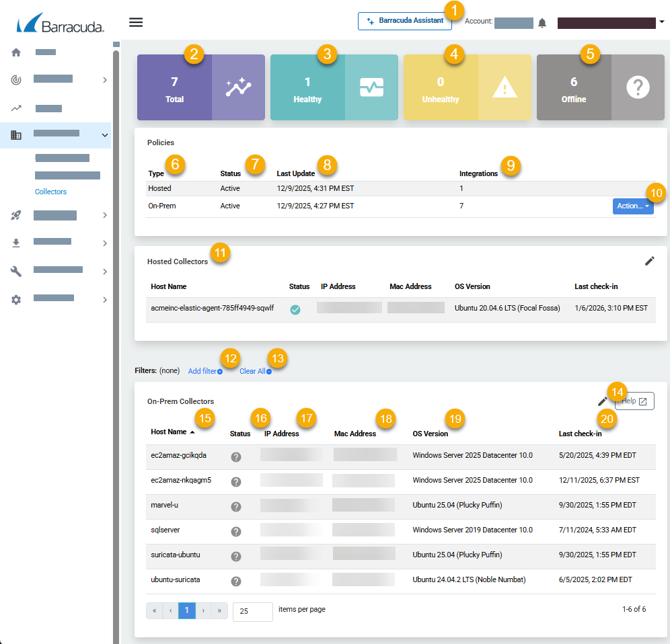Screen dimensions: 670x644
Task: Sort collectors by Host Name column
Action: [x=169, y=432]
